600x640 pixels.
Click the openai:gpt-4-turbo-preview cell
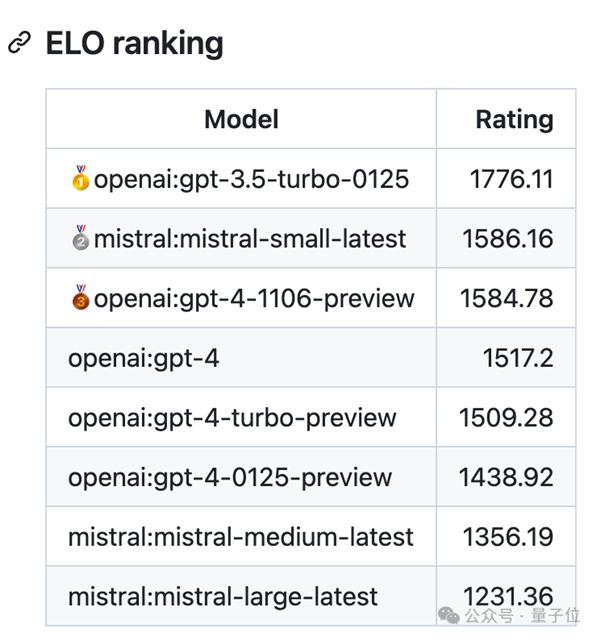pos(232,418)
